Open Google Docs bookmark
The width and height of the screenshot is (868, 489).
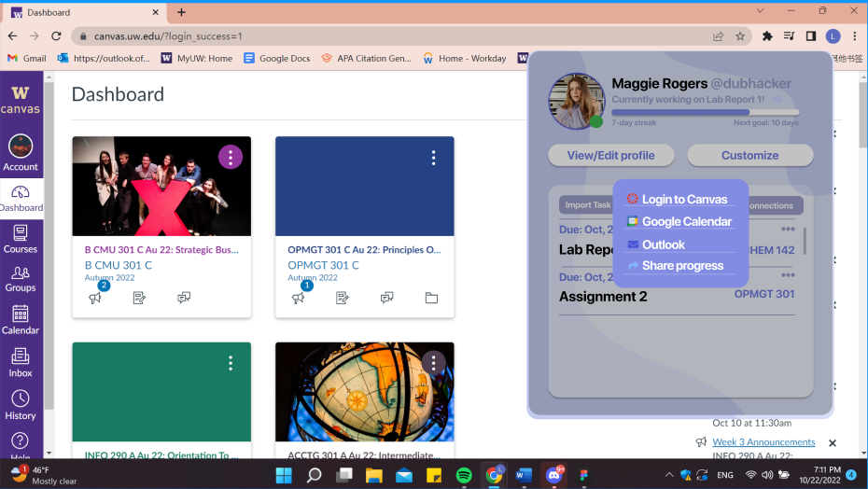click(x=277, y=58)
